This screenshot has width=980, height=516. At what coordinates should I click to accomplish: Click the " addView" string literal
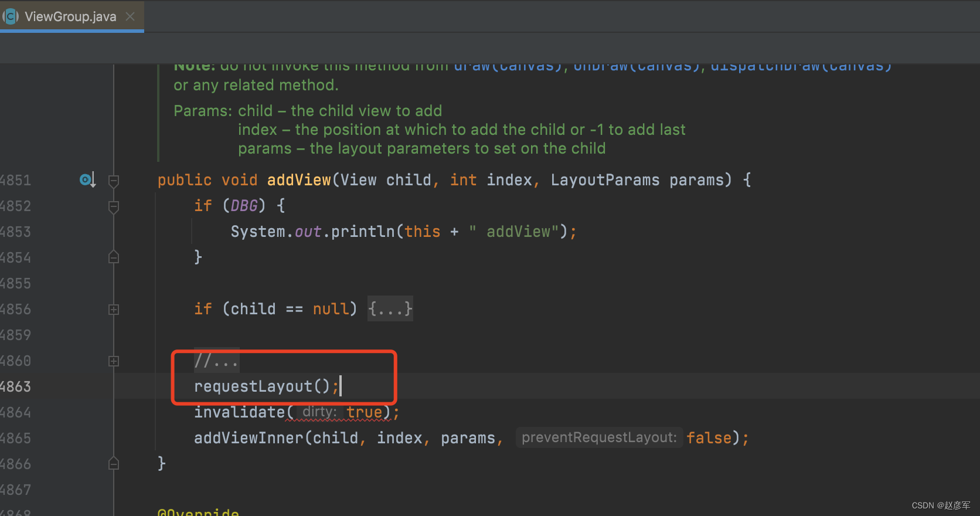(x=514, y=232)
